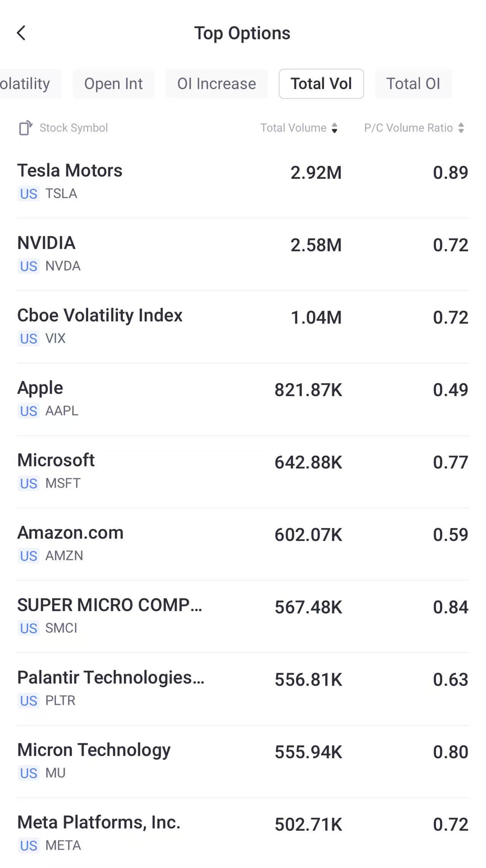The image size is (486, 868).
Task: Open Cboe Volatility Index entry
Action: point(242,326)
